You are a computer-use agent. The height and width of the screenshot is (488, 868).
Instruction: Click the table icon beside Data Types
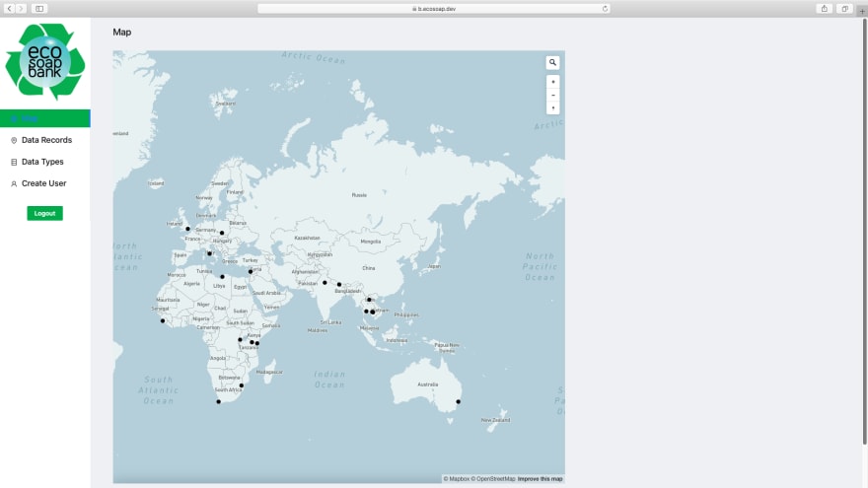pyautogui.click(x=14, y=162)
